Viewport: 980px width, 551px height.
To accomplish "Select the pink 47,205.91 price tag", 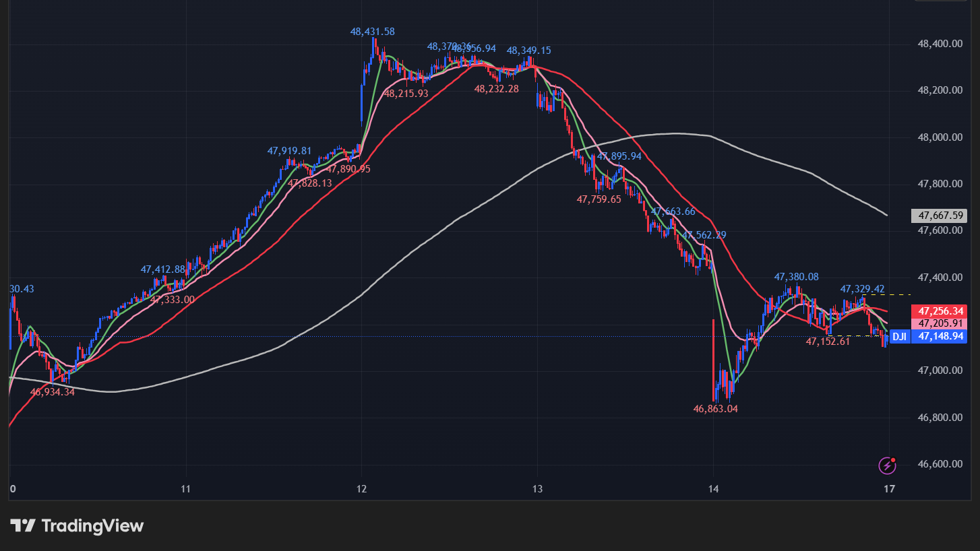I will coord(939,323).
